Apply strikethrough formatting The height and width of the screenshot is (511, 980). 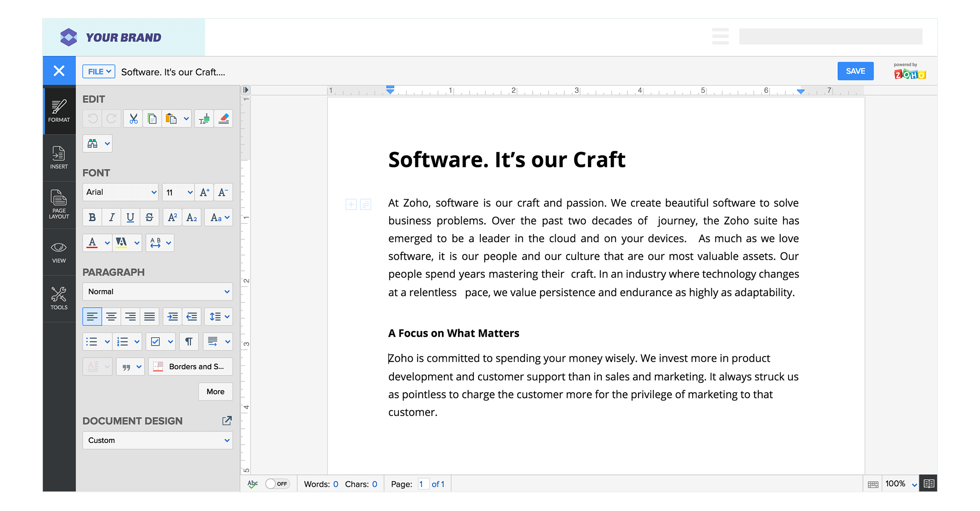coord(149,217)
